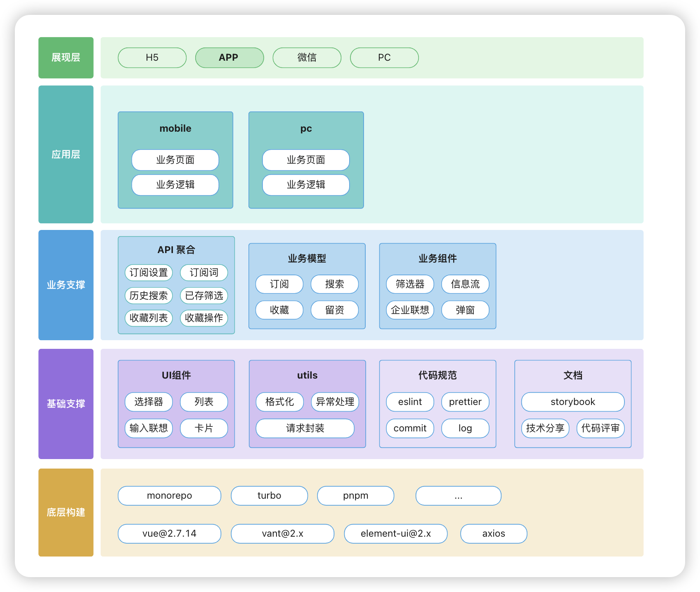
Task: Click the 文档 heading
Action: point(573,375)
